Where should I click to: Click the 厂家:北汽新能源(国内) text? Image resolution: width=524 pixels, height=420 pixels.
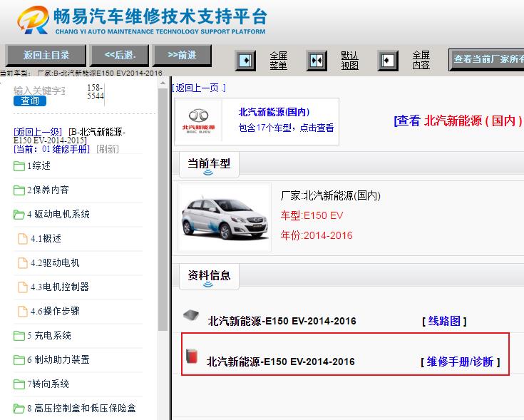tap(331, 195)
